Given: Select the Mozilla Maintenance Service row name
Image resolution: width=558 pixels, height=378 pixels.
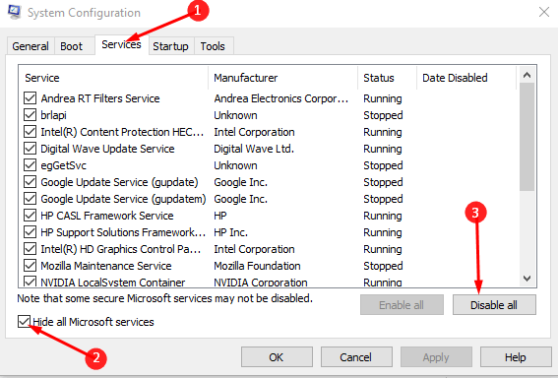Looking at the screenshot, I should 106,266.
